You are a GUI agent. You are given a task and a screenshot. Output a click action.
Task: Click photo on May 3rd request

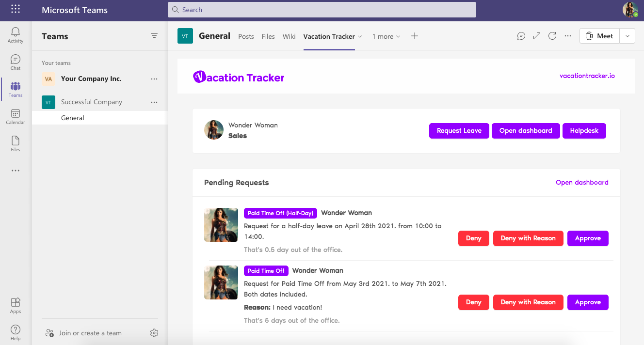[221, 282]
